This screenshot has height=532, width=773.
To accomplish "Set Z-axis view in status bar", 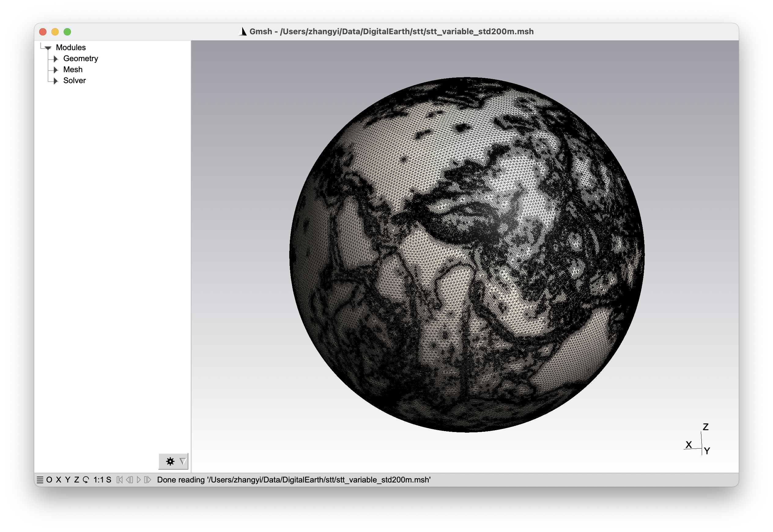I will (77, 480).
